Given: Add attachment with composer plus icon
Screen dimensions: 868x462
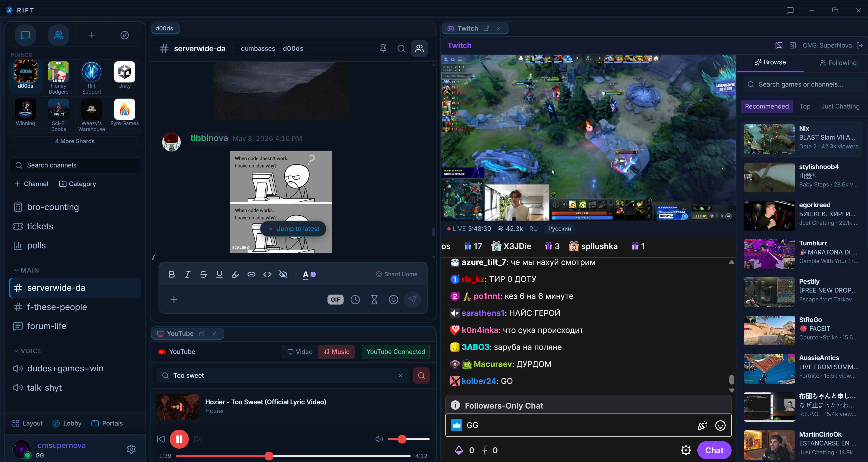Looking at the screenshot, I should click(x=174, y=300).
